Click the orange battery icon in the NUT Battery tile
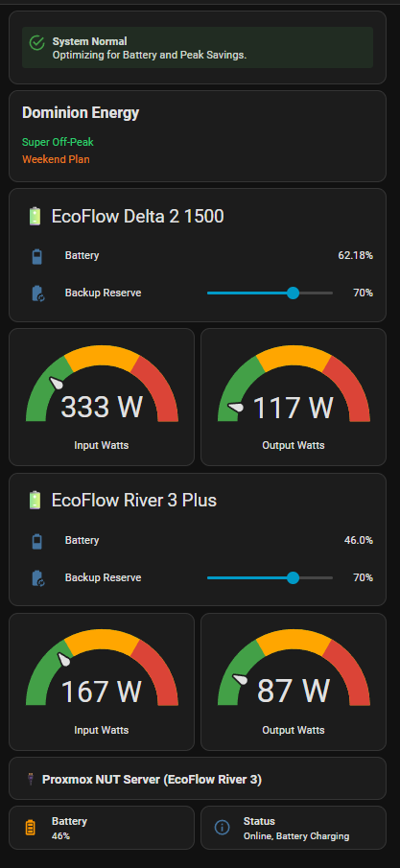 [x=31, y=828]
